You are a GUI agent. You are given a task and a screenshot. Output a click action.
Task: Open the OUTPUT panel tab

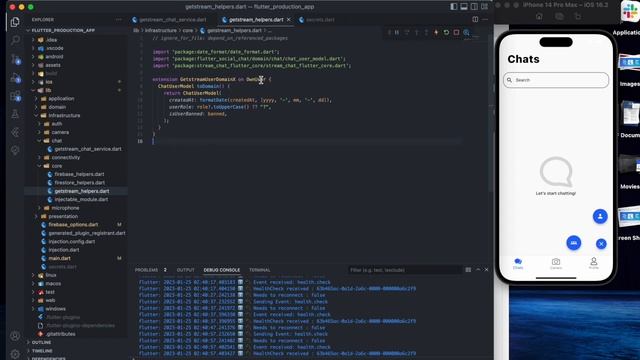click(185, 270)
